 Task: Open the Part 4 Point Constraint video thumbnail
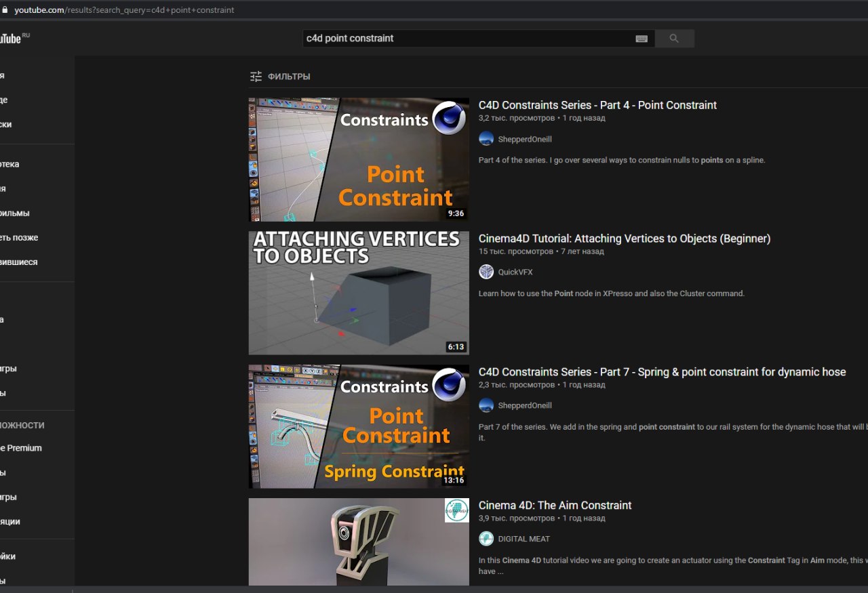point(359,159)
